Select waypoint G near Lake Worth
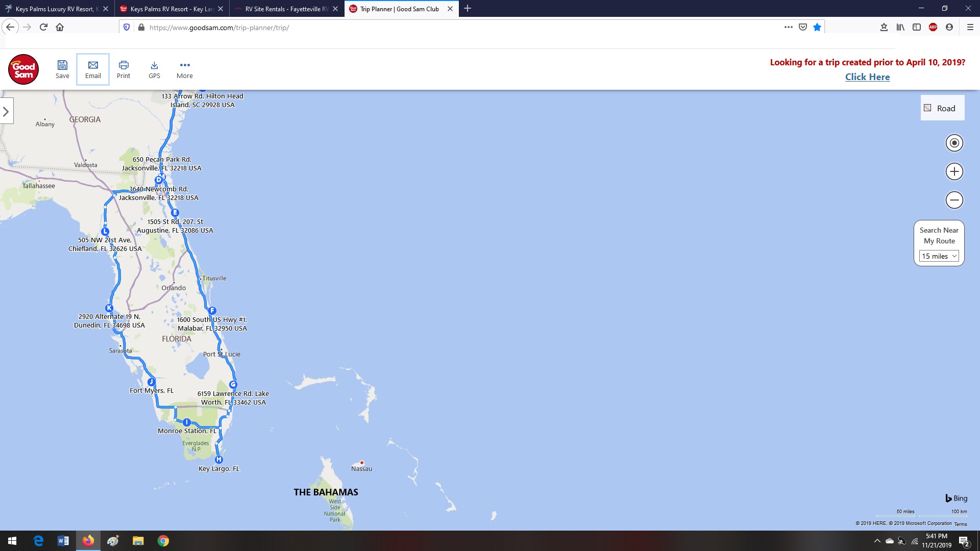This screenshot has height=551, width=980. coord(233,385)
